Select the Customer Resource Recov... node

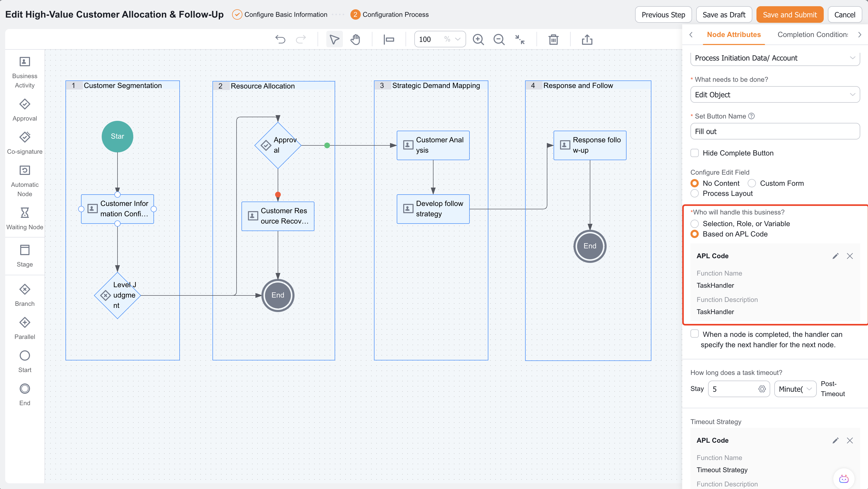(x=278, y=216)
